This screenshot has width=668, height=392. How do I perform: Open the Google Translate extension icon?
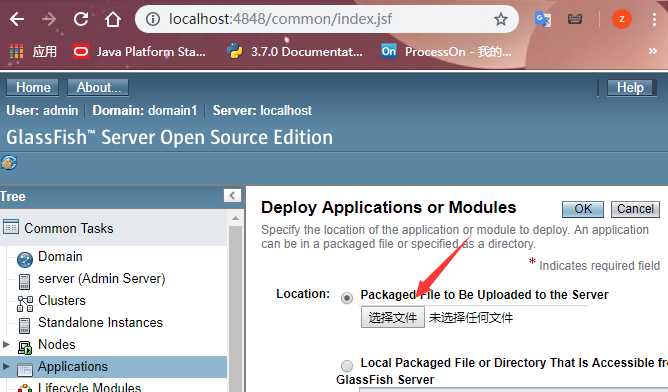pyautogui.click(x=543, y=19)
